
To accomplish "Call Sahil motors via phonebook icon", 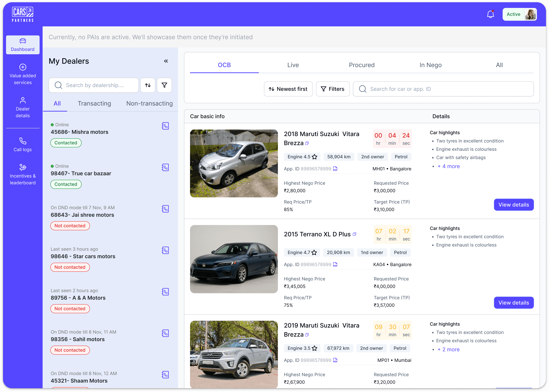I will point(165,333).
